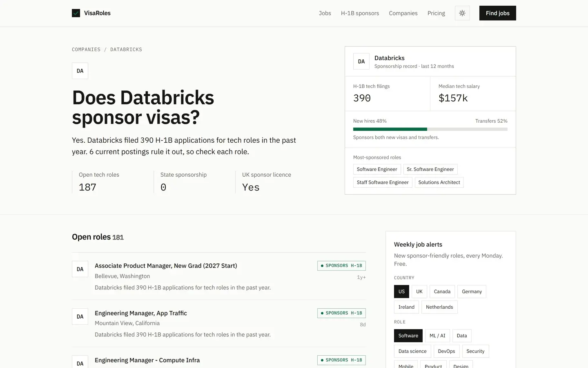Toggle the ML / AI role filter
Image resolution: width=588 pixels, height=368 pixels.
pyautogui.click(x=437, y=336)
